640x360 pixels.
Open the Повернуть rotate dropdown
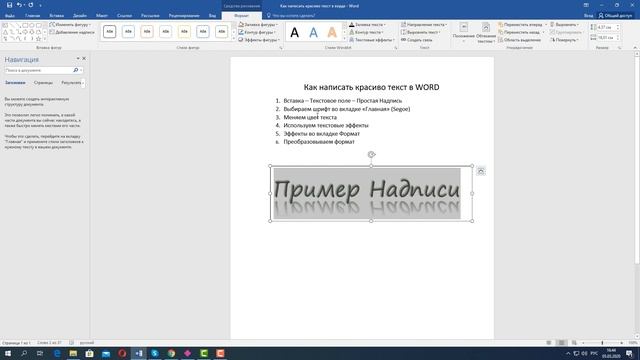[564, 40]
